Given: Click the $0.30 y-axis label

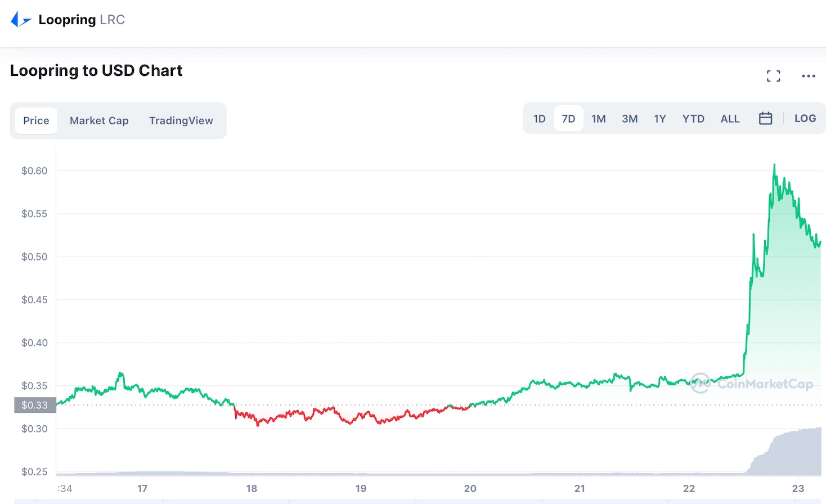Looking at the screenshot, I should tap(34, 429).
